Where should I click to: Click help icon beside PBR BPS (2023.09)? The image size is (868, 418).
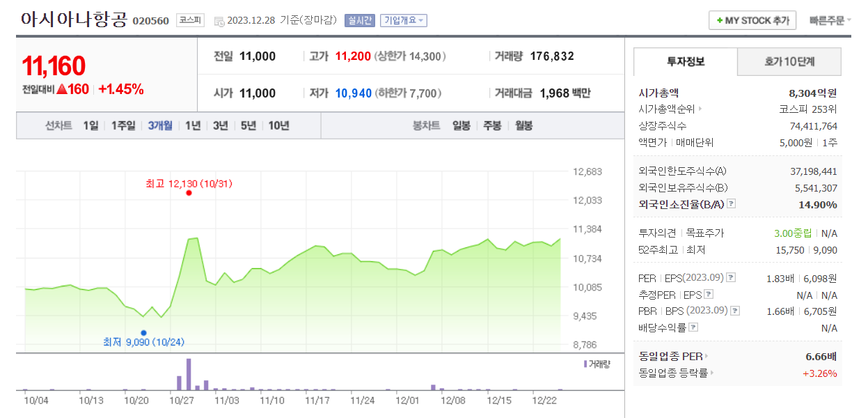(x=735, y=311)
